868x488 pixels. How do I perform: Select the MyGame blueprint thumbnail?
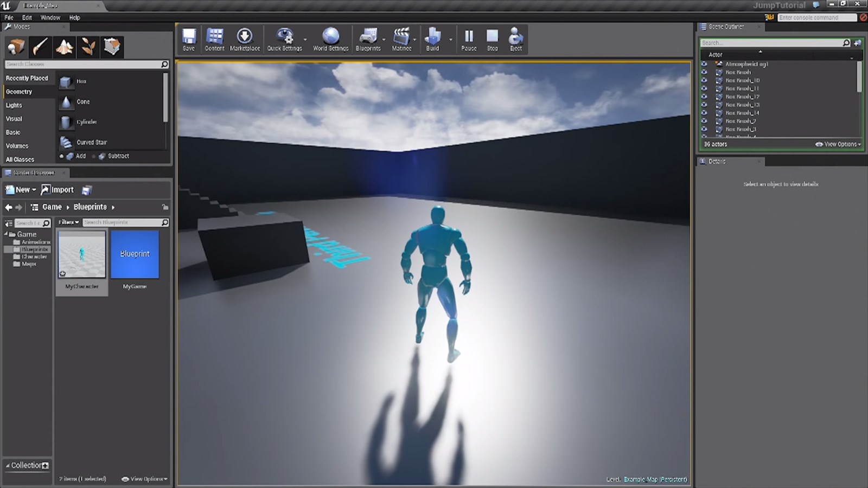[x=135, y=255]
